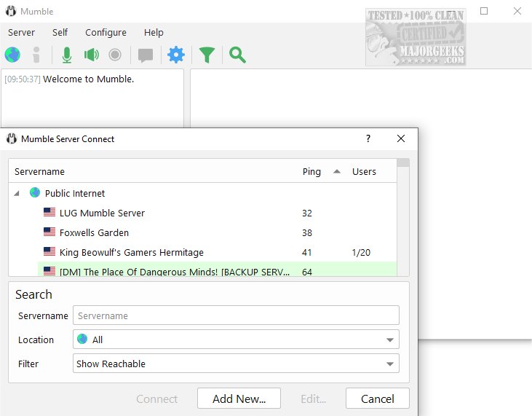Viewport: 532px width, 416px height.
Task: Click the Add New... button
Action: point(239,399)
